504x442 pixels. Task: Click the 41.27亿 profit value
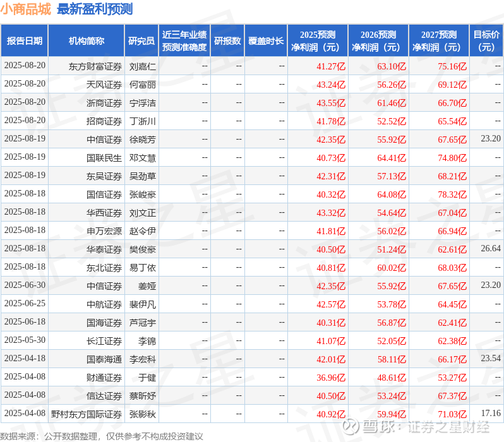coord(331,66)
